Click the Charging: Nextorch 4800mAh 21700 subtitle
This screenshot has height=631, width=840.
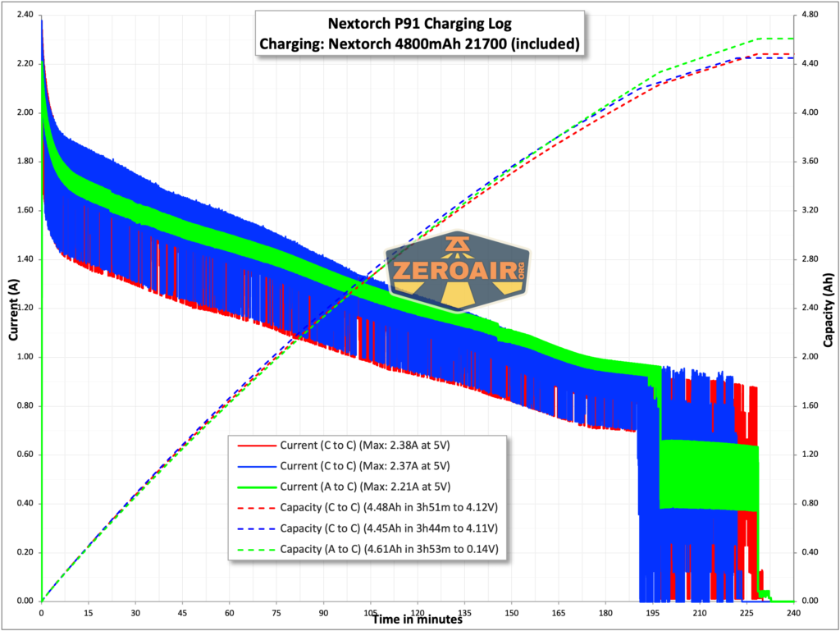420,44
